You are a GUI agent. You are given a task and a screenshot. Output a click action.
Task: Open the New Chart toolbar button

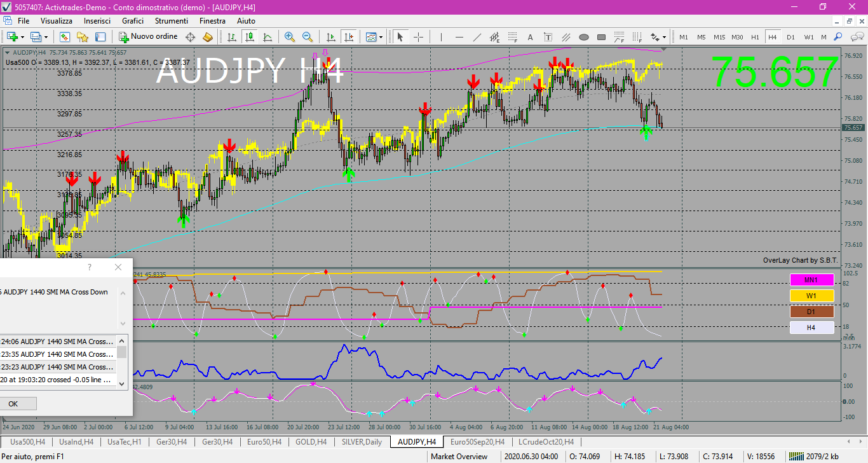click(x=12, y=37)
